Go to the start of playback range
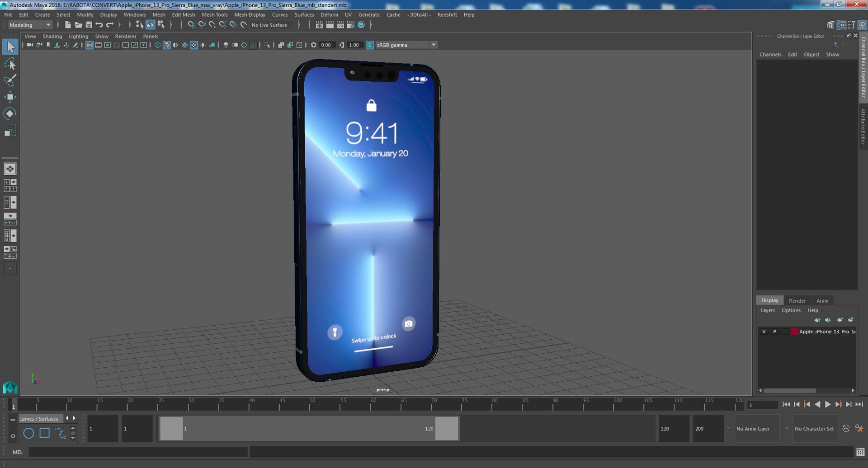The height and width of the screenshot is (468, 868). click(x=786, y=405)
